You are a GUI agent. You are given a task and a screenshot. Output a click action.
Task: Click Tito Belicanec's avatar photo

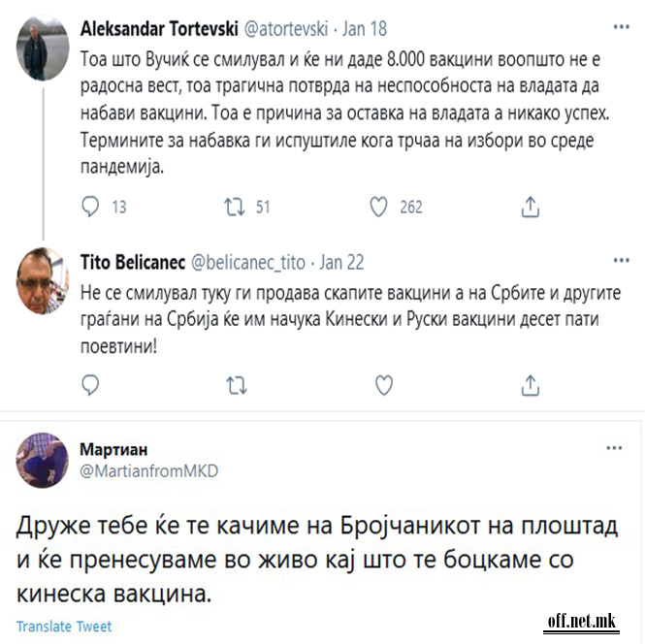pyautogui.click(x=41, y=286)
